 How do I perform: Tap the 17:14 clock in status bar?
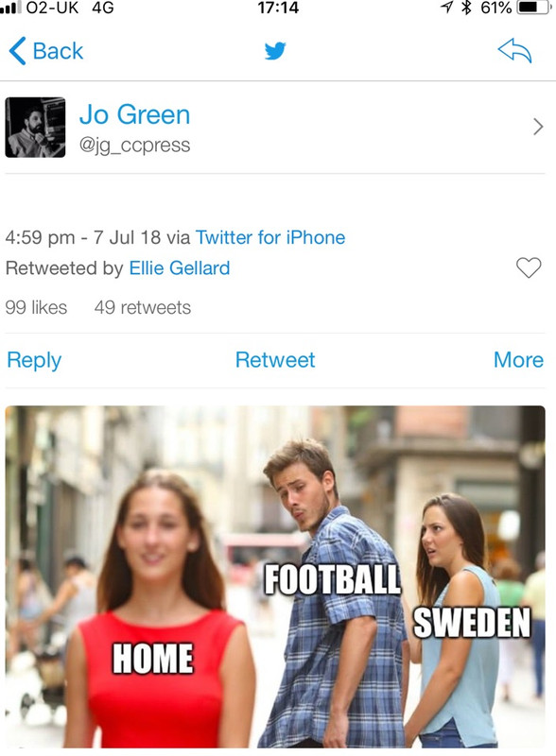tap(278, 8)
